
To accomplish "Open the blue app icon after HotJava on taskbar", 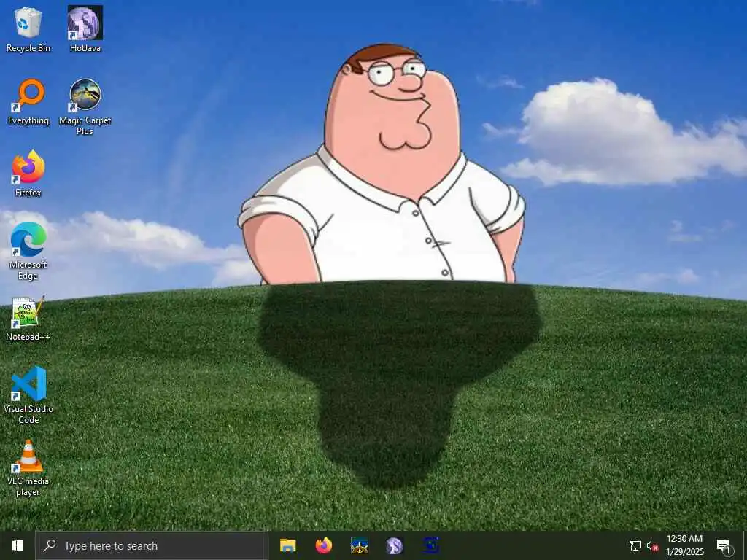I will coord(430,545).
